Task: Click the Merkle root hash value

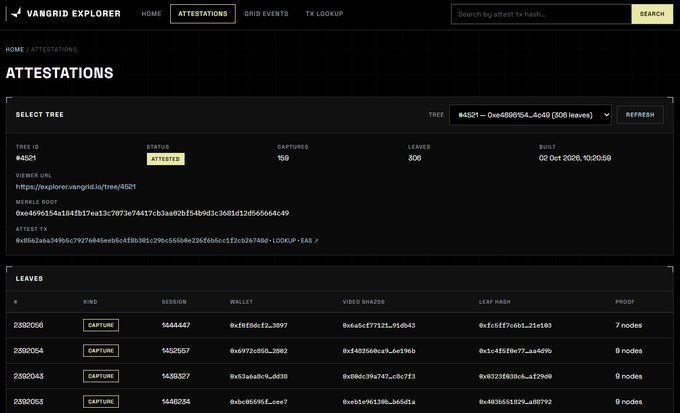Action: pos(152,213)
